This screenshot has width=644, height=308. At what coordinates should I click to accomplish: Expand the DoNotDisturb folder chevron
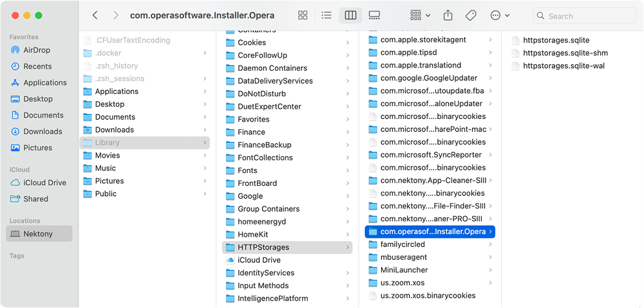point(348,94)
